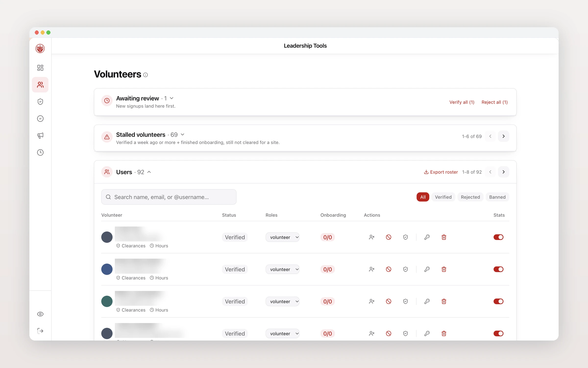Open the role dropdown in first user row
Viewport: 588px width, 368px height.
pos(282,237)
